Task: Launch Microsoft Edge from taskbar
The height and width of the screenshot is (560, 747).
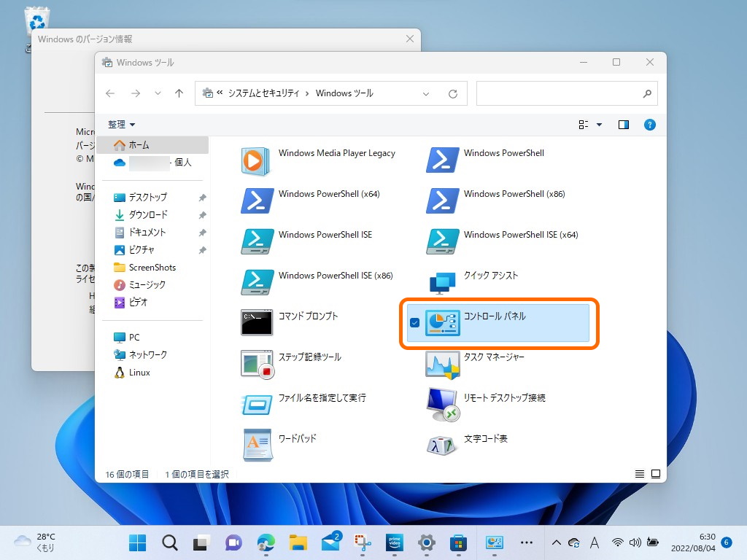Action: click(266, 542)
